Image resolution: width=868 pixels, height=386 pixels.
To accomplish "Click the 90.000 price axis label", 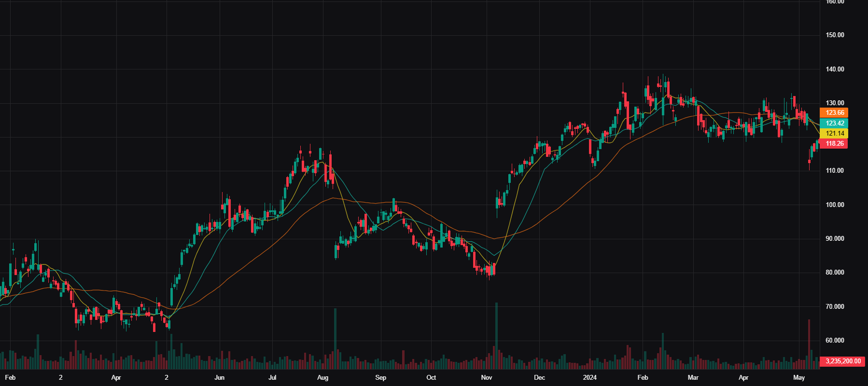I will tap(835, 238).
